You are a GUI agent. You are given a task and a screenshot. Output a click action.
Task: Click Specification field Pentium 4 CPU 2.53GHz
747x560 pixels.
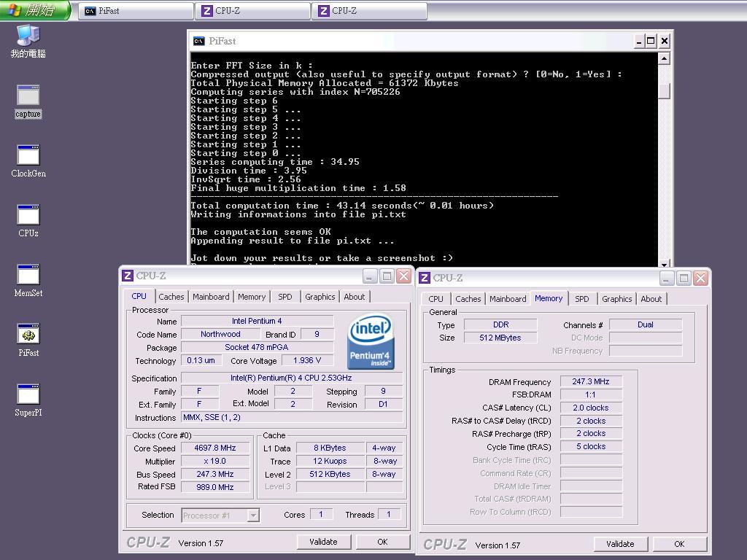coord(291,378)
